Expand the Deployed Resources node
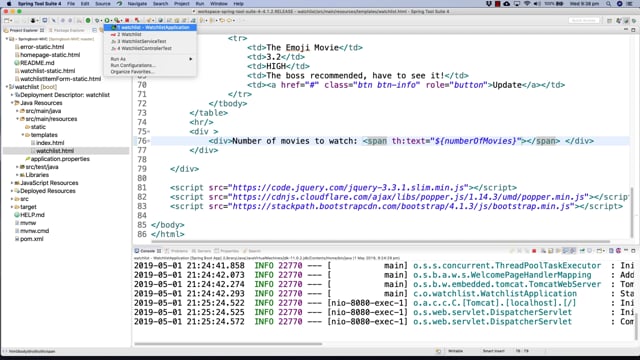Screen dimensions: 640x360 pyautogui.click(x=12, y=191)
